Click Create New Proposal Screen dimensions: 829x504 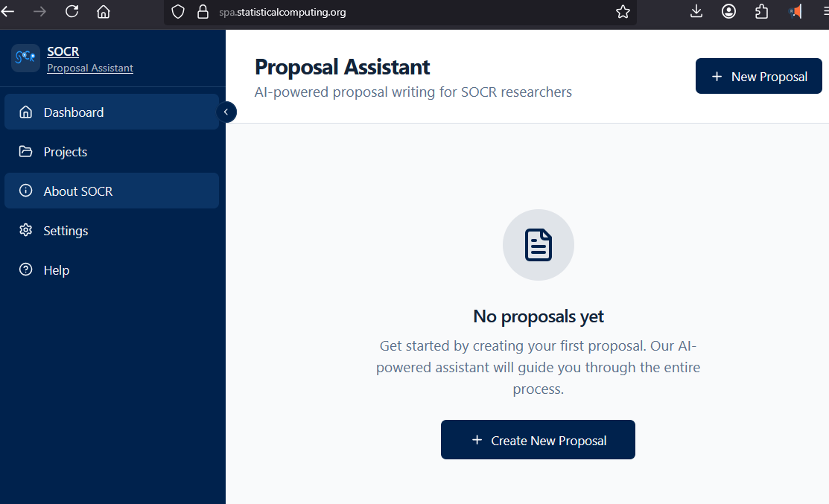coord(538,439)
